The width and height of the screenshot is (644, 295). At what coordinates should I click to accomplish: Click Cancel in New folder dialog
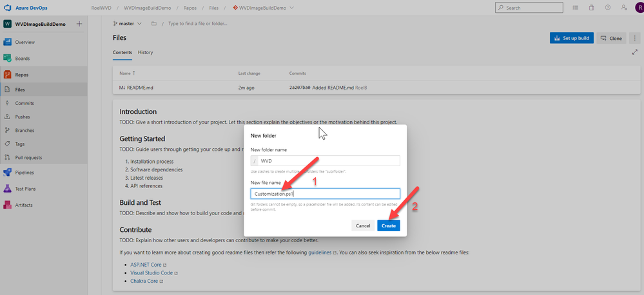(x=363, y=225)
